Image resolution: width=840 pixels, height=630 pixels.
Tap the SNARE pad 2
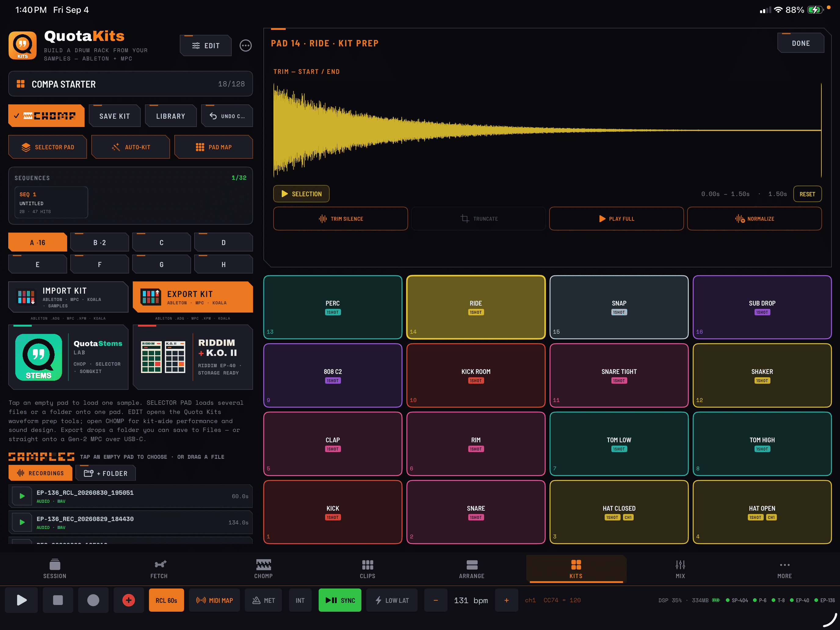476,512
